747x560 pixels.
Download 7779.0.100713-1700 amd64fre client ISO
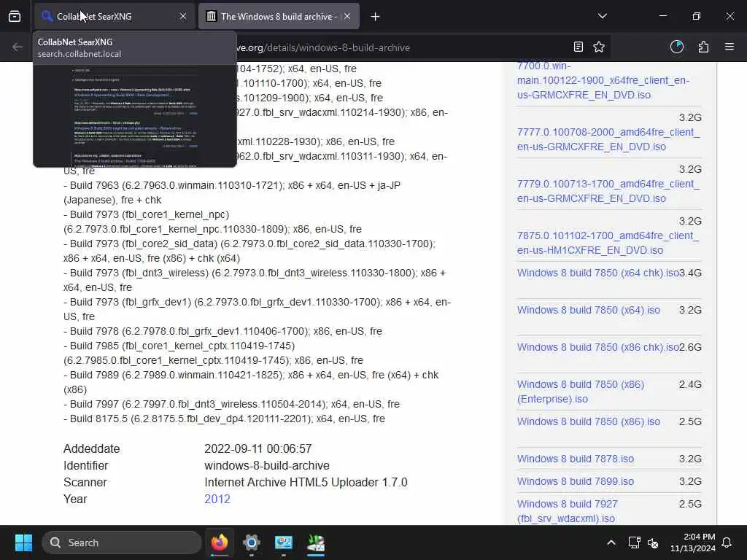pos(608,191)
